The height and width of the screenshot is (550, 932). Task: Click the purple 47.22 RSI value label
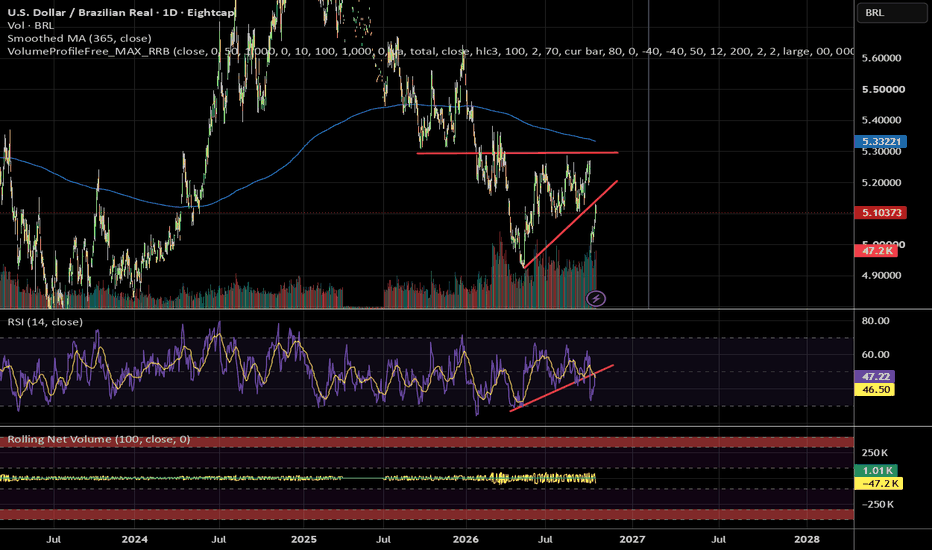(x=874, y=376)
